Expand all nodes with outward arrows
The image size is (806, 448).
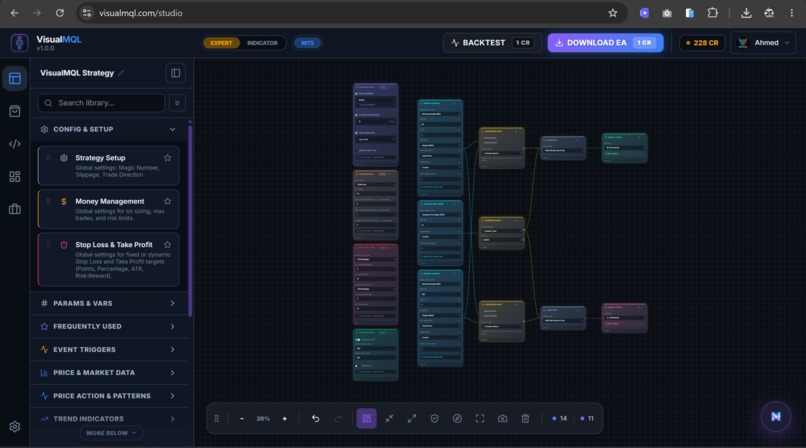point(412,419)
